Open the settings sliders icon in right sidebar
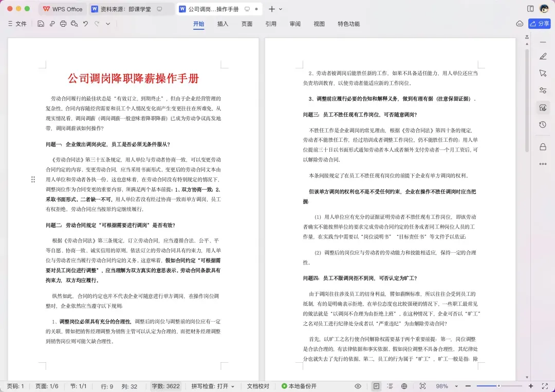 pyautogui.click(x=543, y=90)
